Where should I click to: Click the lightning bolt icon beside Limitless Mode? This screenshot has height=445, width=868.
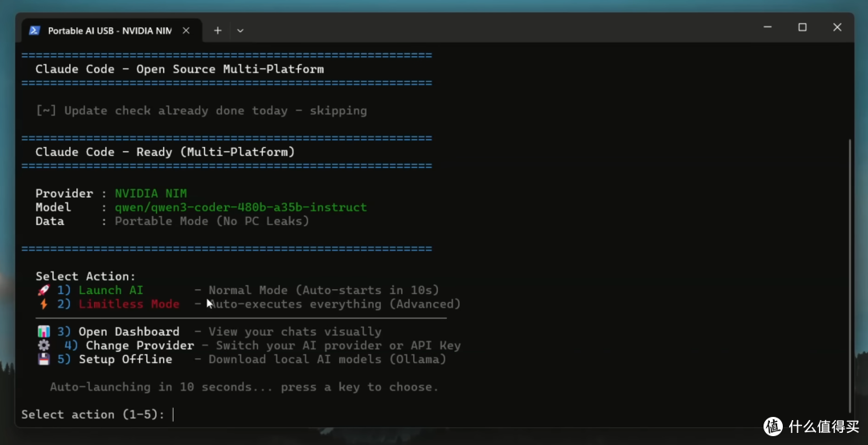43,304
